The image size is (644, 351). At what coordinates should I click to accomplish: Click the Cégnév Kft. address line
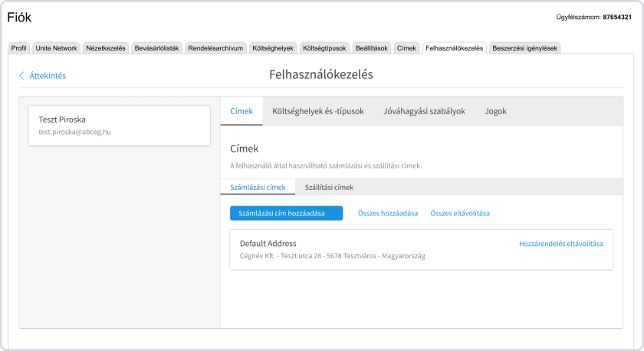click(332, 256)
